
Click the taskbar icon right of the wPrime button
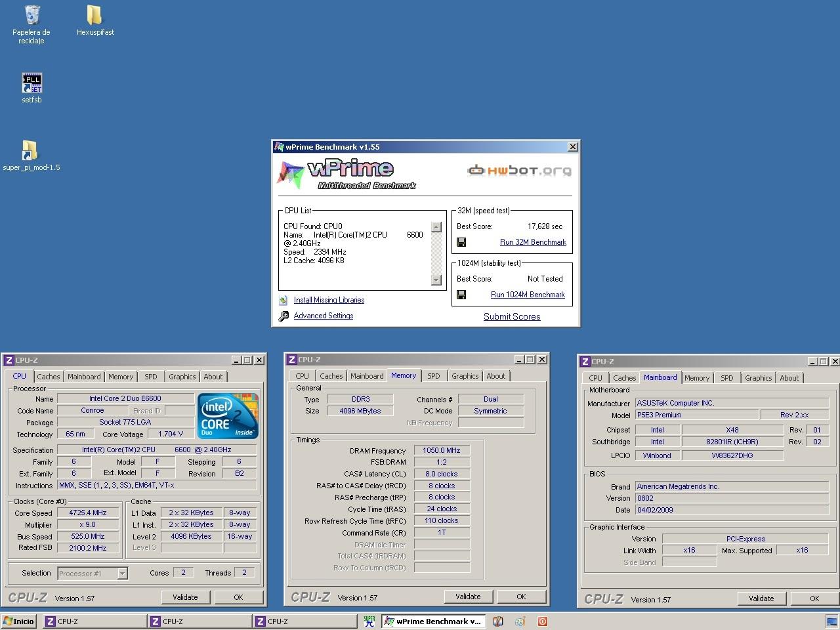[x=499, y=621]
